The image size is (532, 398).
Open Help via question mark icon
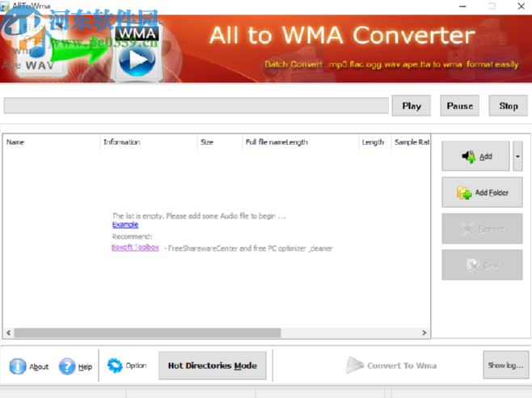[x=67, y=366]
